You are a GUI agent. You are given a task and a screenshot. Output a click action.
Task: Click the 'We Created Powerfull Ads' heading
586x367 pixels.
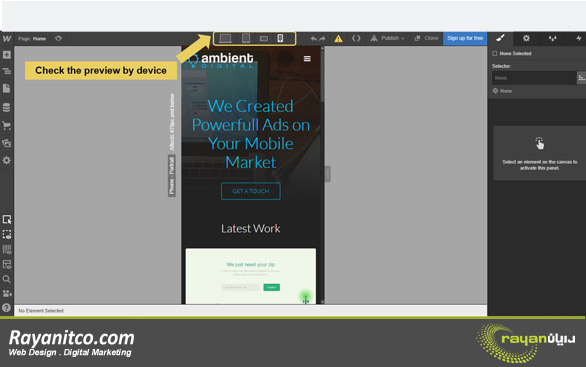pyautogui.click(x=251, y=134)
